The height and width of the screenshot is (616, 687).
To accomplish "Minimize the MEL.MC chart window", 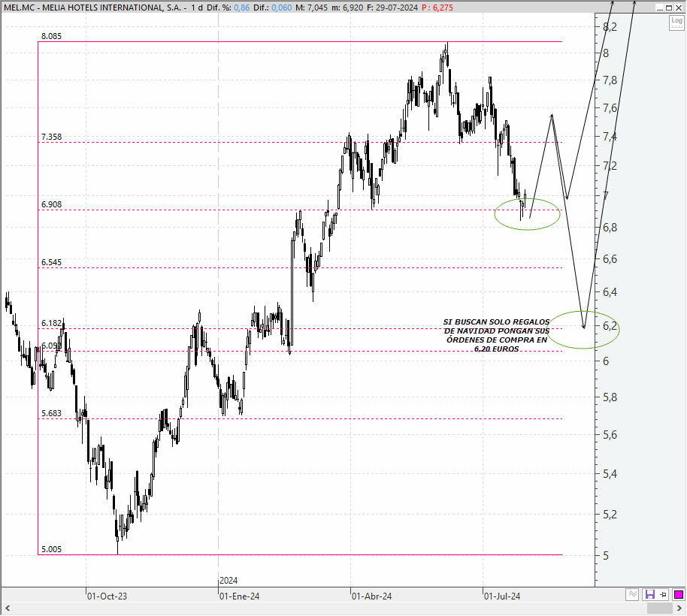I will pyautogui.click(x=660, y=8).
